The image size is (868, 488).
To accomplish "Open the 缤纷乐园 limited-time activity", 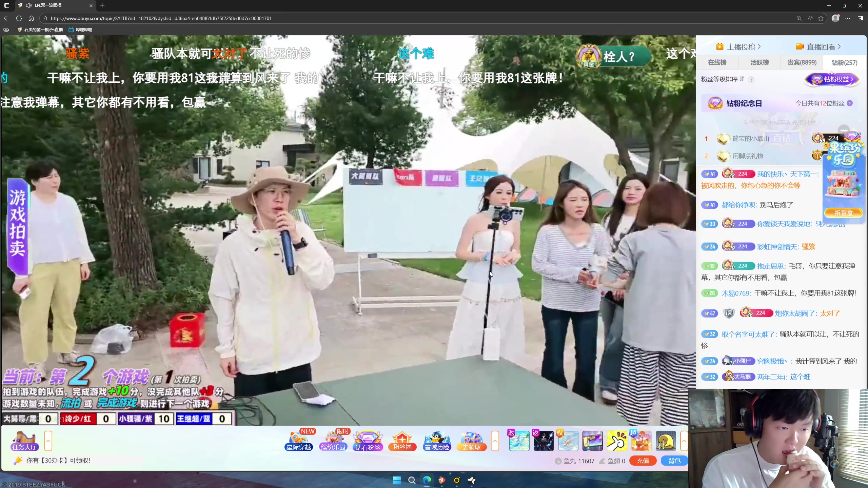I will coord(333,441).
